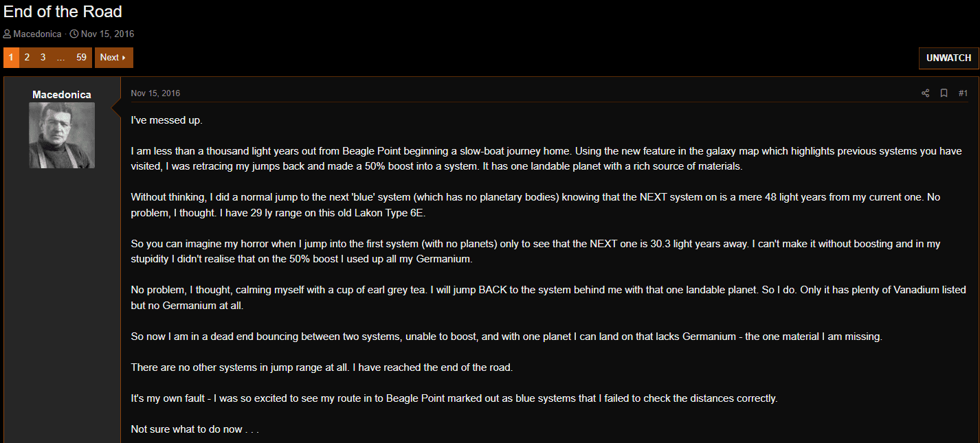The image size is (980, 443).
Task: Expand the page-jump ellipsis in pagination
Action: pos(60,58)
